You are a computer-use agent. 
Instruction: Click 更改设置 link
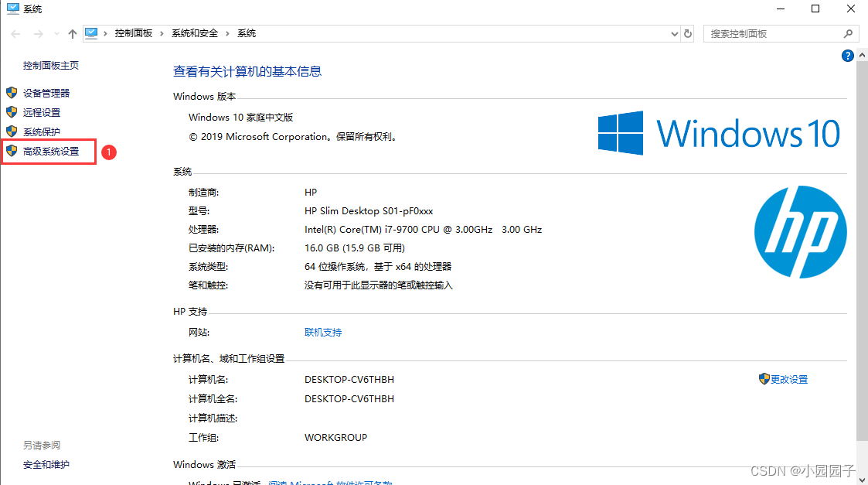click(789, 379)
